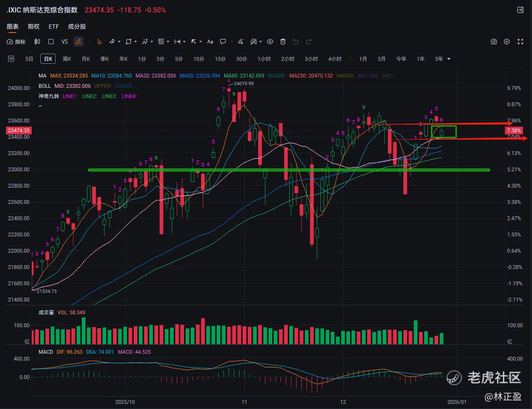Image resolution: width=532 pixels, height=409 pixels.
Task: Click the MACD indicator label
Action: (x=46, y=352)
